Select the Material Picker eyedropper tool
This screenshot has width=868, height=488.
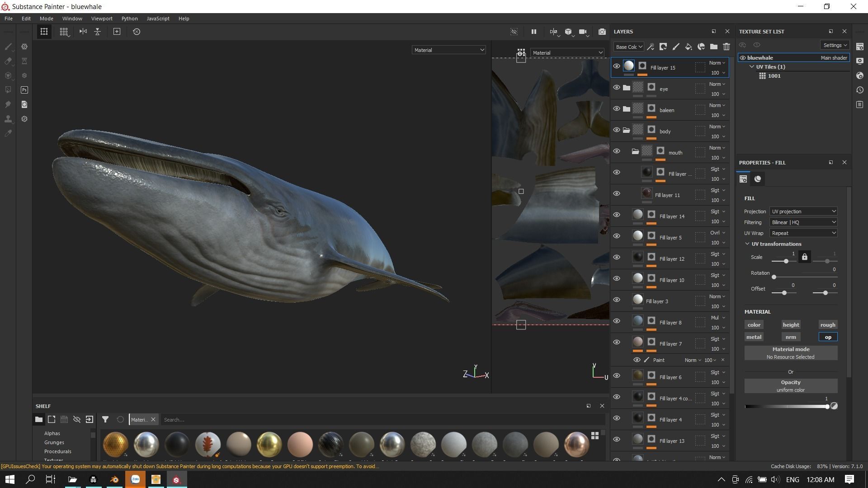click(8, 133)
